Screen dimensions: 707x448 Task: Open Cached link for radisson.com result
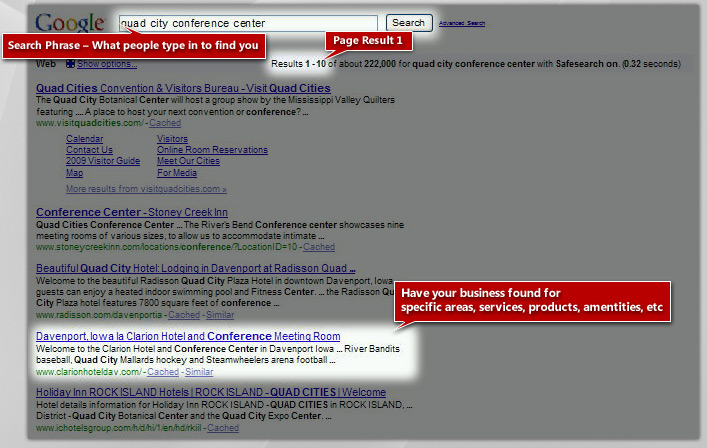pos(184,315)
